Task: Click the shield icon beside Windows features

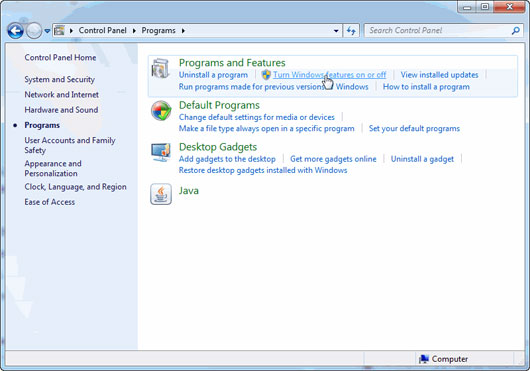Action: (266, 75)
